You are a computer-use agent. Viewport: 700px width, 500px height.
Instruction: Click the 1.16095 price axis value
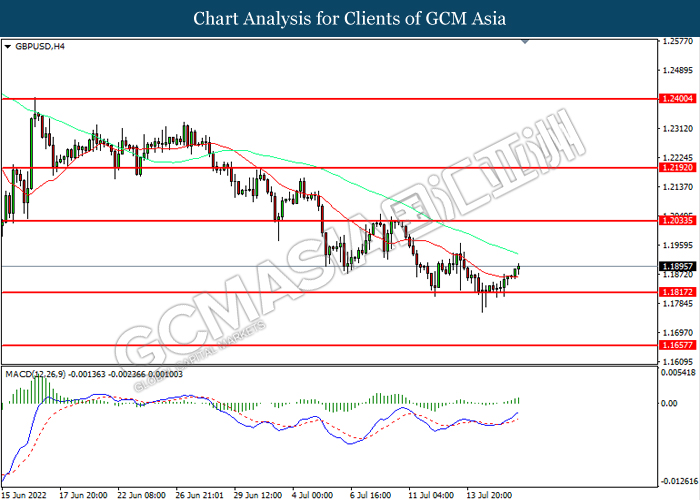[x=678, y=362]
